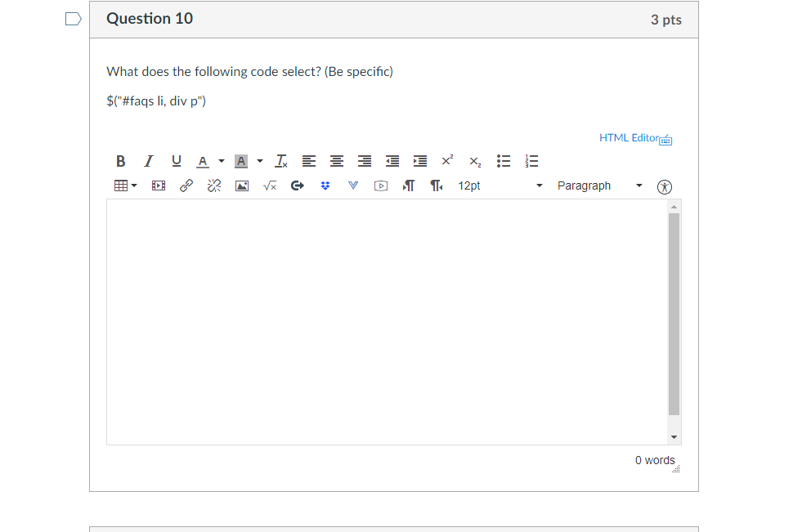Viewport: 802px width, 532px height.
Task: Apply superscript formatting
Action: coord(447,161)
